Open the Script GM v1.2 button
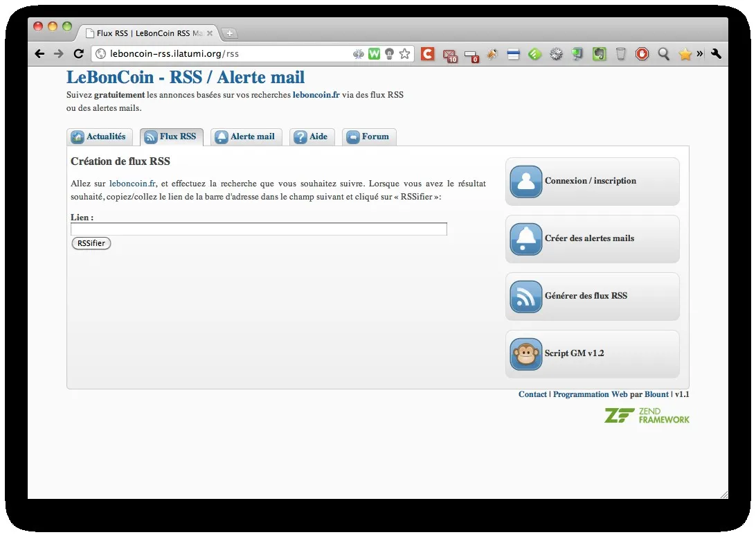Screen dimensions: 756x537 coord(593,353)
